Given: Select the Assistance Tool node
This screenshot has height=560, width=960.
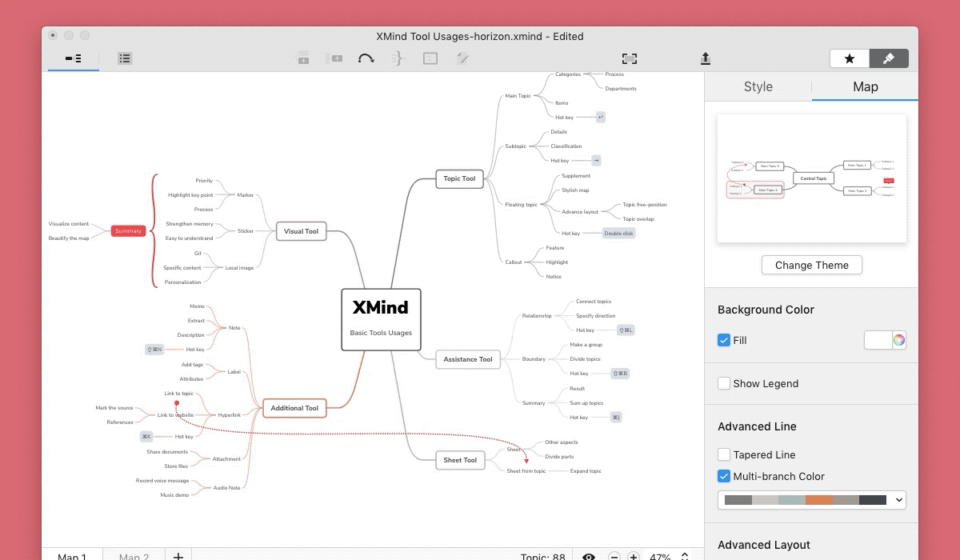Looking at the screenshot, I should [x=468, y=359].
